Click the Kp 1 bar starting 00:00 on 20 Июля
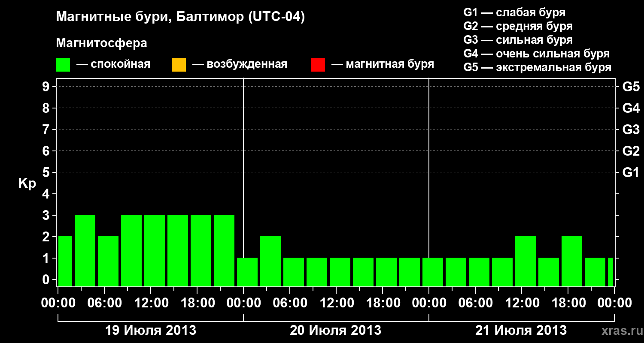The height and width of the screenshot is (343, 644). click(x=247, y=272)
